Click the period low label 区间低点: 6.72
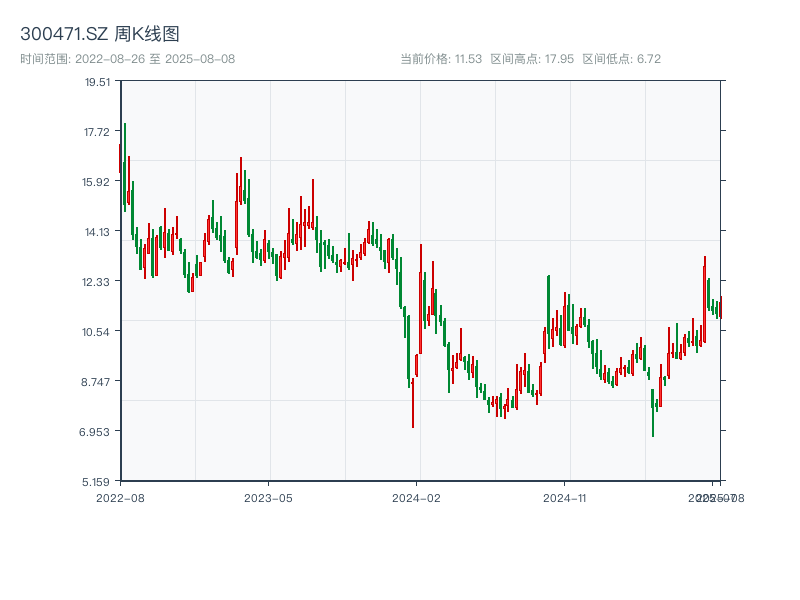Viewport: 800px width, 600px height. [621, 59]
